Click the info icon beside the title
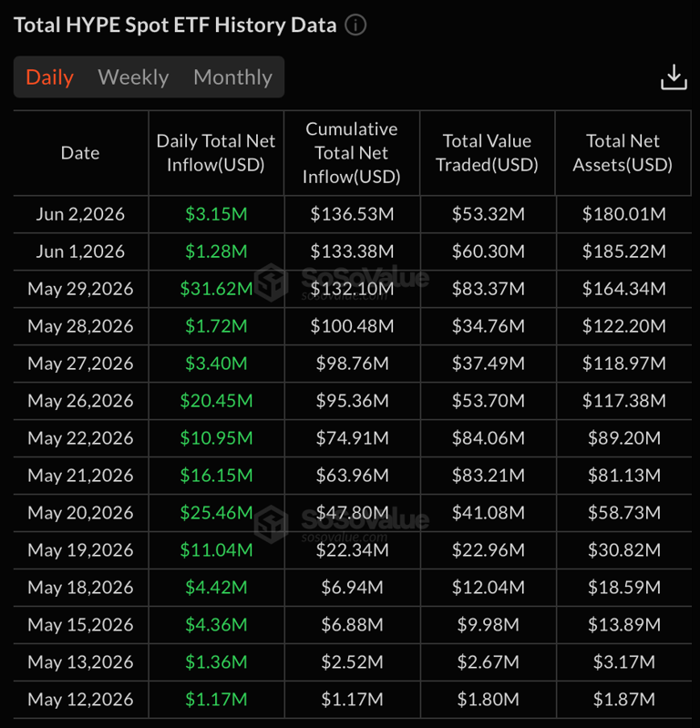This screenshot has height=728, width=700. click(x=355, y=25)
